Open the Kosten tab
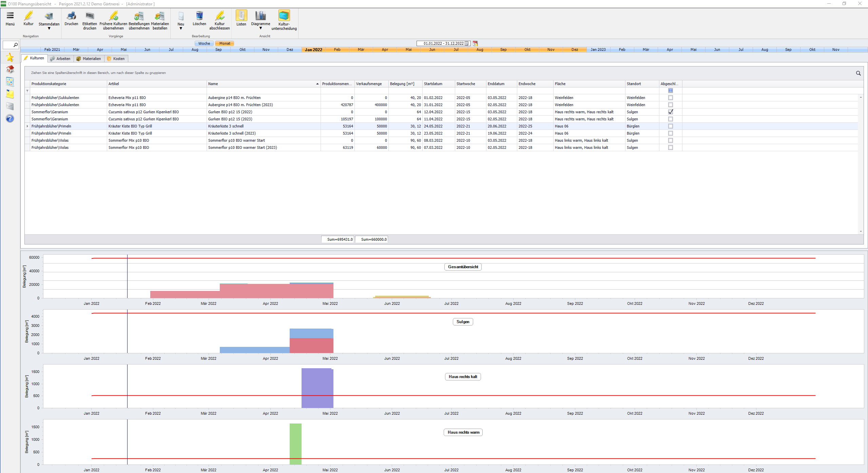This screenshot has height=473, width=868. click(116, 59)
